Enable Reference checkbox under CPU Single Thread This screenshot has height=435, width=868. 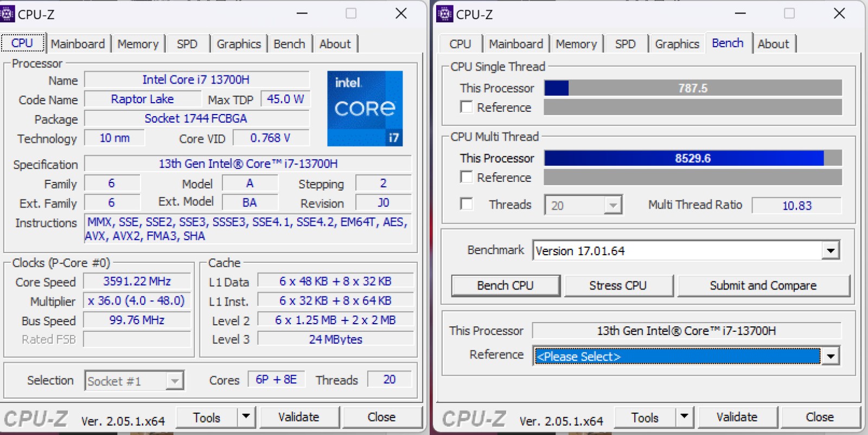point(466,107)
